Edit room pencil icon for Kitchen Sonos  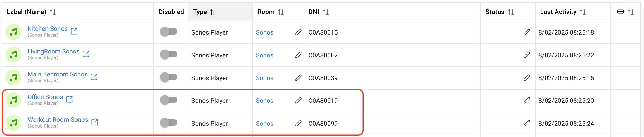298,32
